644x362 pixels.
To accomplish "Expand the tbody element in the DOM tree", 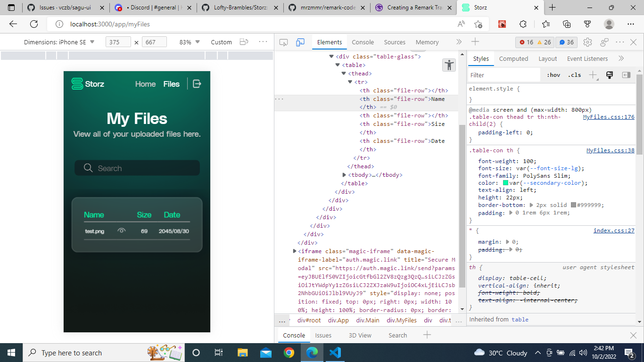I will click(x=344, y=174).
